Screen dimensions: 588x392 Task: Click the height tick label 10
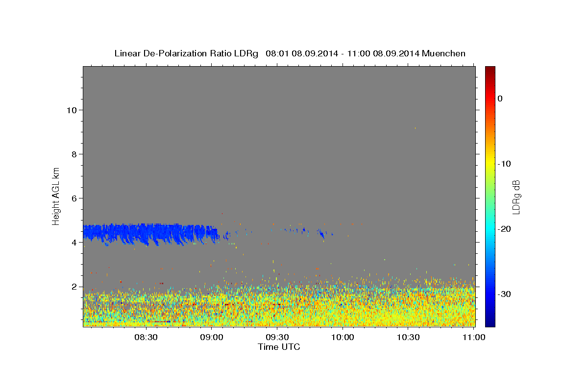pyautogui.click(x=72, y=110)
